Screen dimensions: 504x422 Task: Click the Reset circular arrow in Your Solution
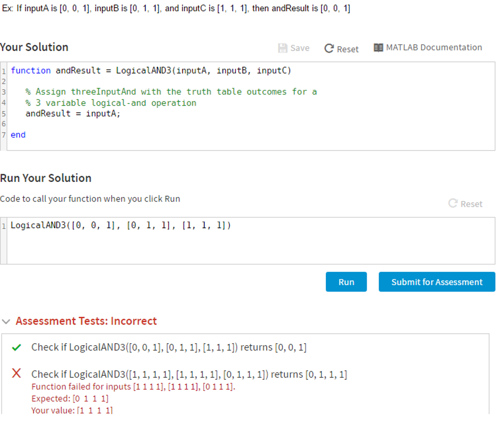[329, 49]
